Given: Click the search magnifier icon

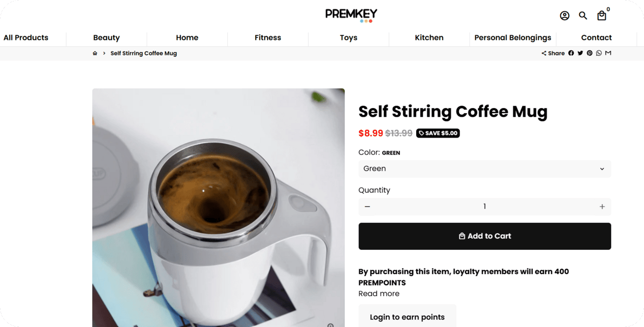Looking at the screenshot, I should (583, 15).
